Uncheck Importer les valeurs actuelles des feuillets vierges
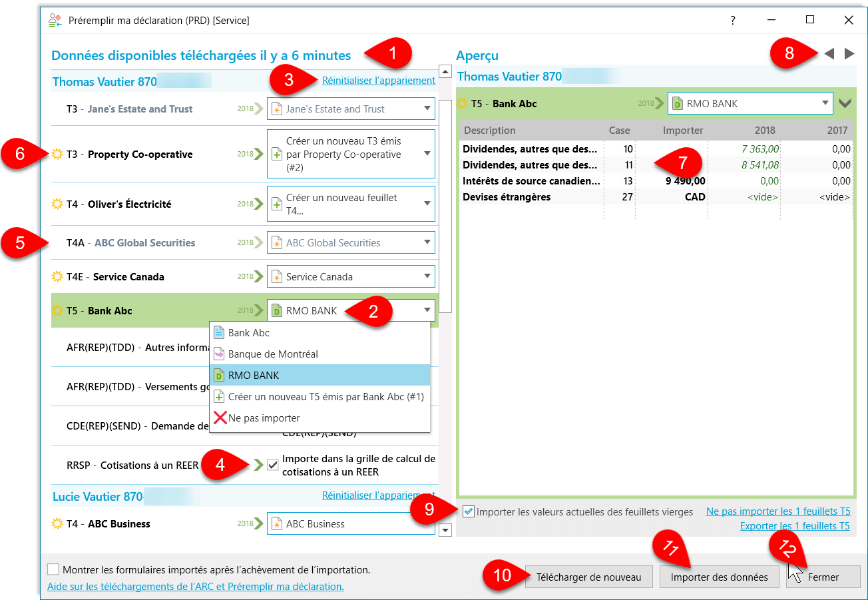 point(469,511)
